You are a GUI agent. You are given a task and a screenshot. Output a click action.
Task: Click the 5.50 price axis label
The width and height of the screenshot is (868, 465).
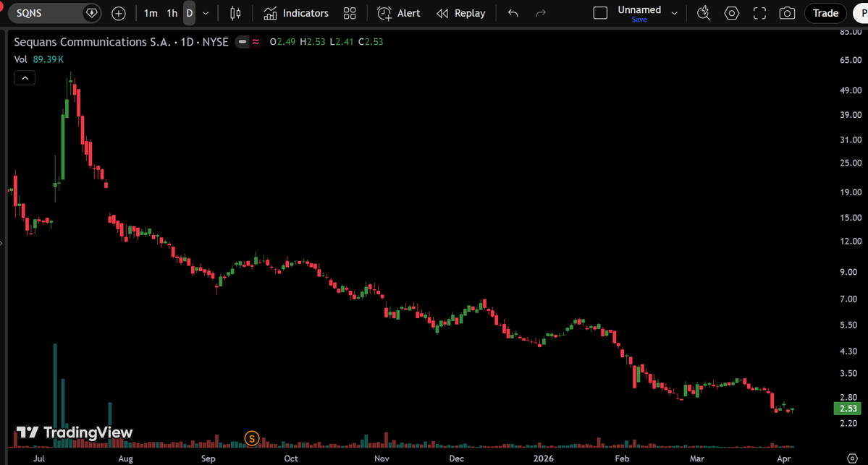tap(848, 325)
